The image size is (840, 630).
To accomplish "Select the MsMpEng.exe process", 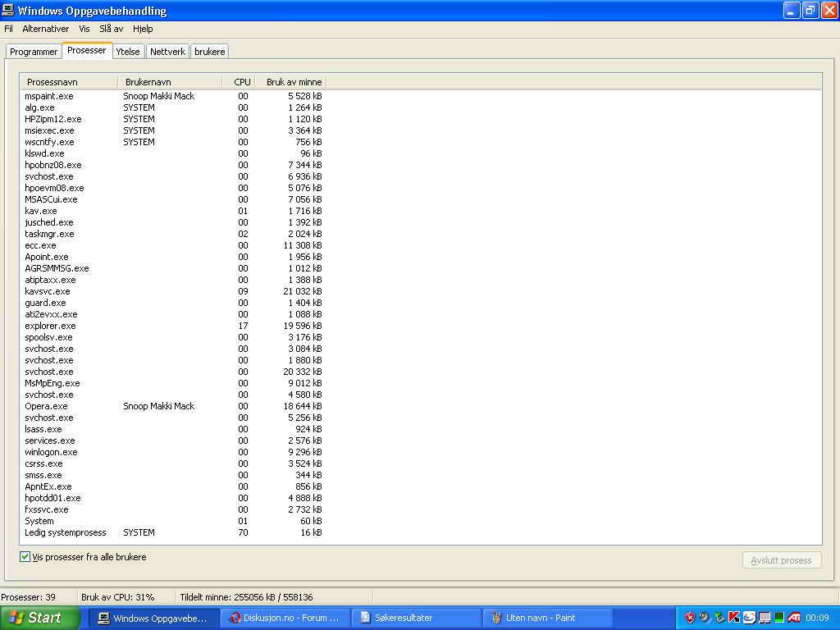I will tap(173, 384).
